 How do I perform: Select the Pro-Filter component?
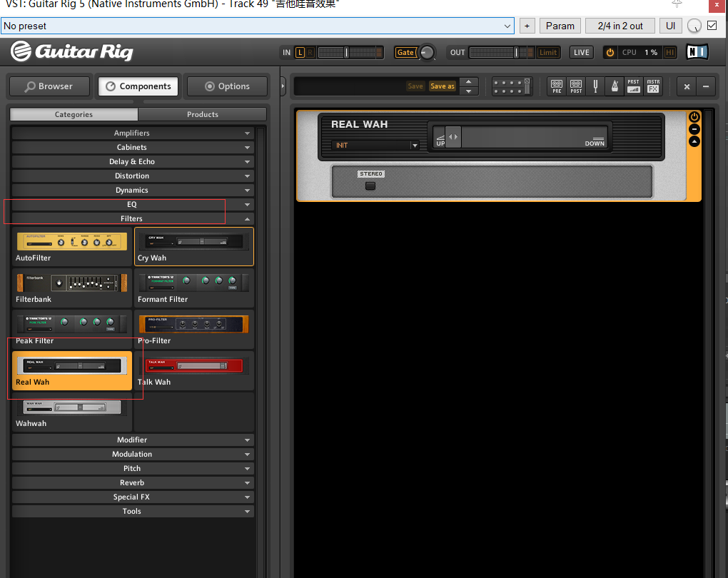coord(194,330)
